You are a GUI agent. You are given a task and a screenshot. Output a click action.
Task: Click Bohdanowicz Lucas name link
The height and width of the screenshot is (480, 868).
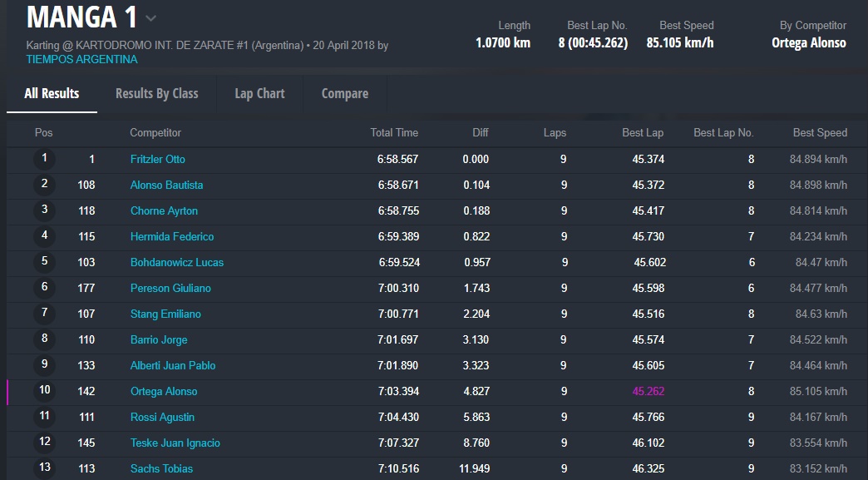coord(177,262)
